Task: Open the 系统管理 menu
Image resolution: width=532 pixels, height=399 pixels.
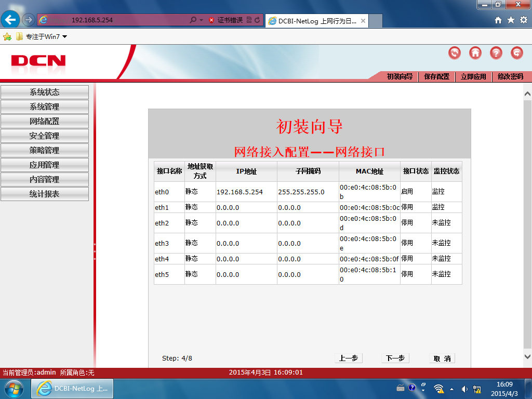Action: 45,107
